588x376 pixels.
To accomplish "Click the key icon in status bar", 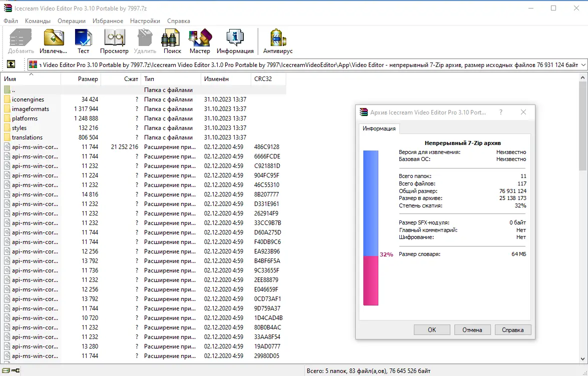I will coord(16,371).
